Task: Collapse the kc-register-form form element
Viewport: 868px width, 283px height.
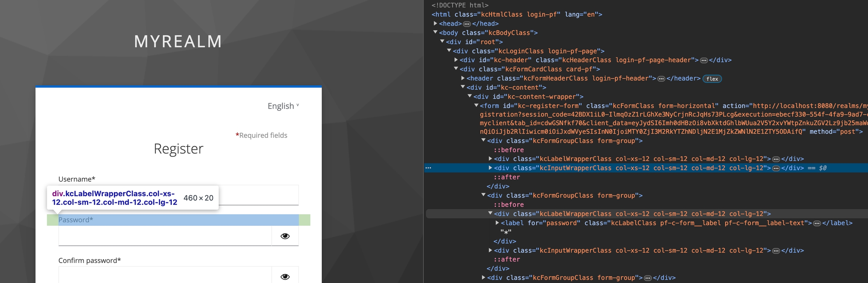Action: coord(477,106)
